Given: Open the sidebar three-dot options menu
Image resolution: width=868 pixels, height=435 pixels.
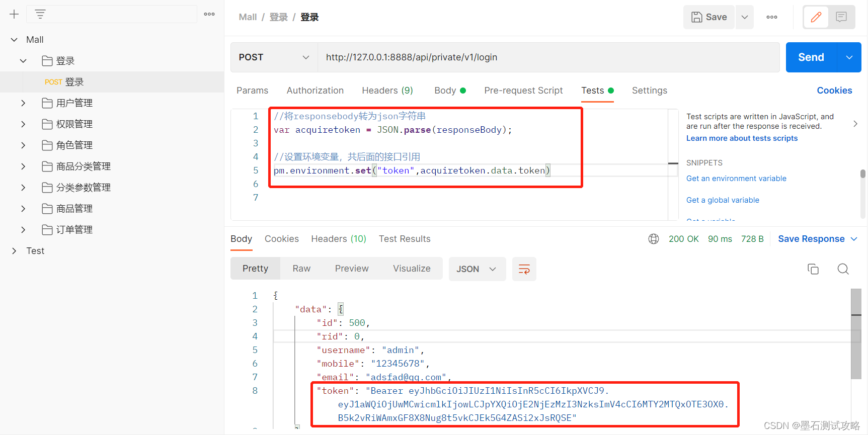Looking at the screenshot, I should click(x=209, y=14).
